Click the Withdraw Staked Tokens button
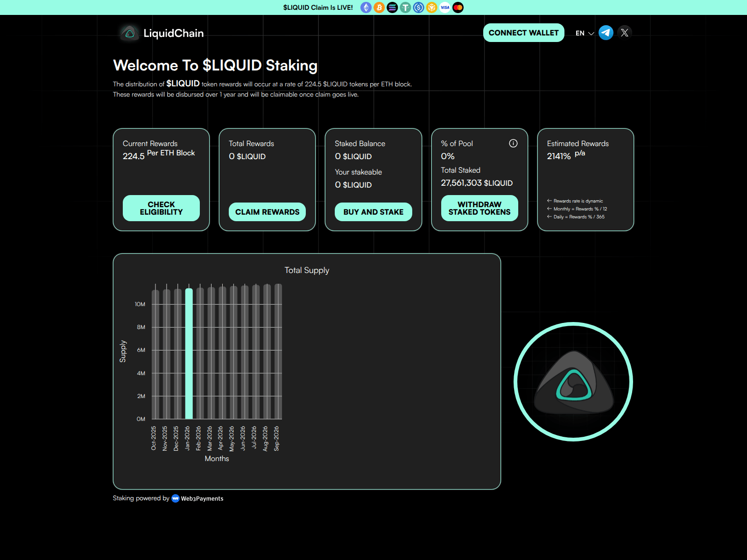747x560 pixels. 479,208
